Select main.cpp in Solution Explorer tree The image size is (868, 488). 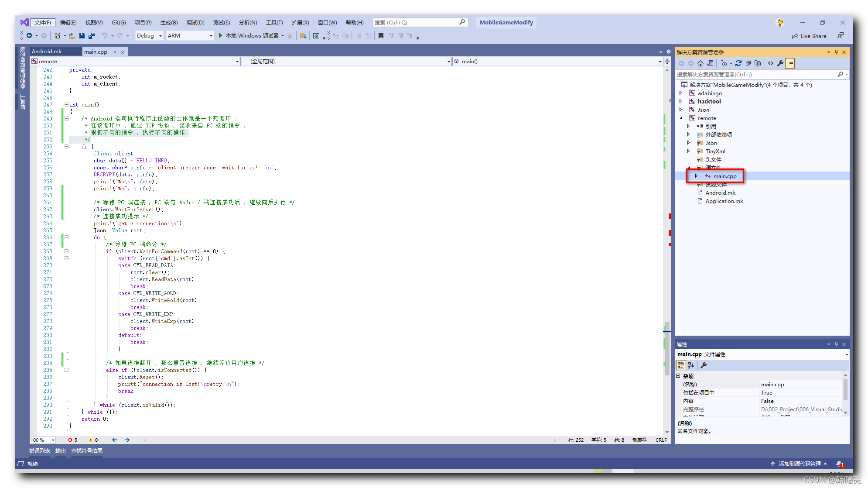(725, 176)
